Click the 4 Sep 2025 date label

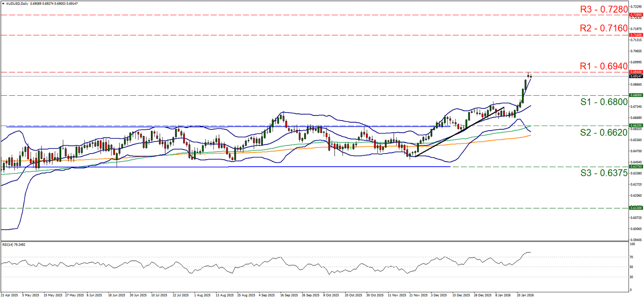[x=266, y=296]
